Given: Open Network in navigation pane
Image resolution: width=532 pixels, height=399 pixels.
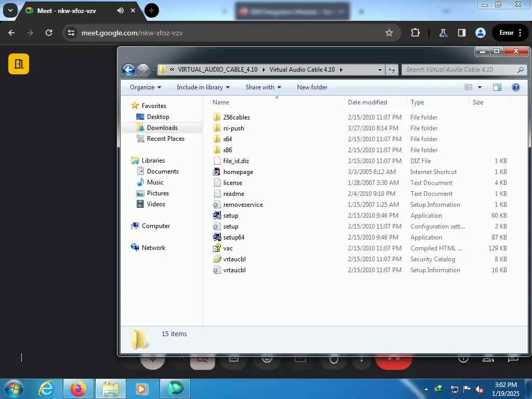Looking at the screenshot, I should tap(153, 248).
